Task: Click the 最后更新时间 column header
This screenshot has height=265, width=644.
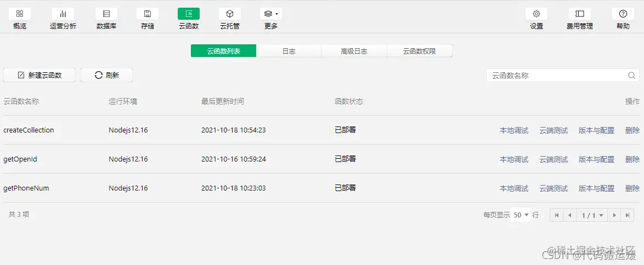Action: point(223,101)
